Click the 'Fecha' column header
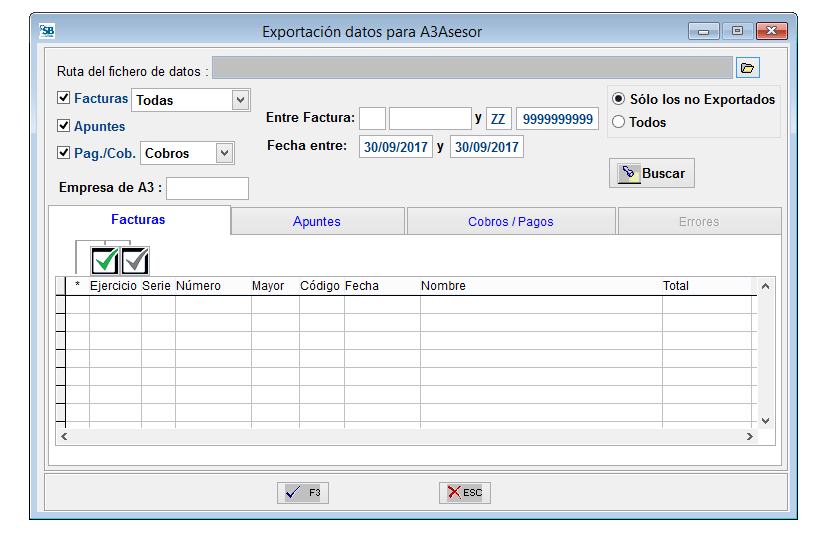This screenshot has height=551, width=824. [382, 286]
